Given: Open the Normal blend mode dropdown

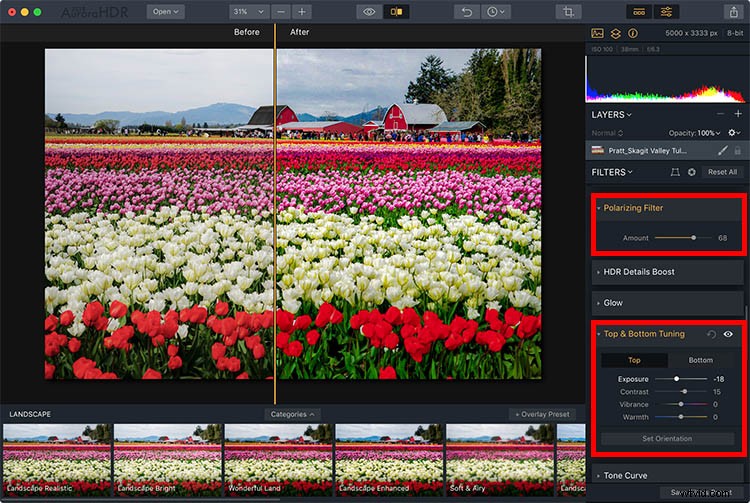Looking at the screenshot, I should point(607,133).
